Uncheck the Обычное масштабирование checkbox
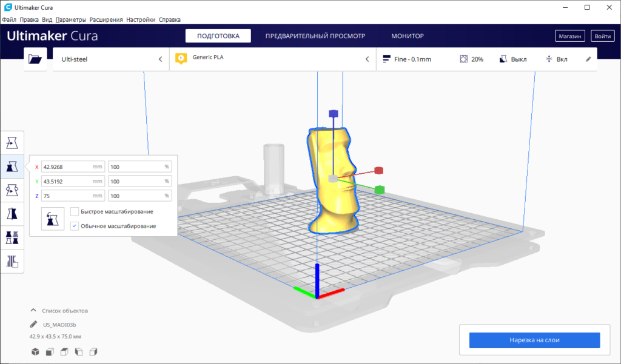Image resolution: width=621 pixels, height=364 pixels. pyautogui.click(x=75, y=226)
